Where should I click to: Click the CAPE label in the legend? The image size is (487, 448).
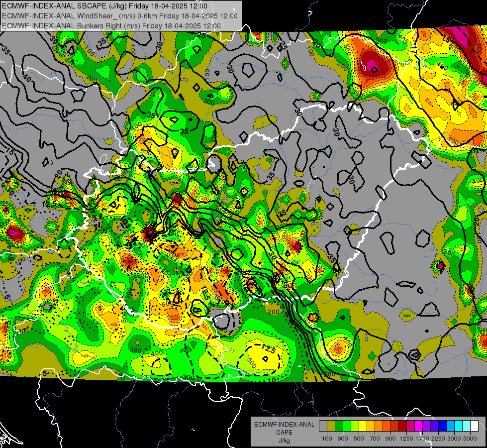284,433
